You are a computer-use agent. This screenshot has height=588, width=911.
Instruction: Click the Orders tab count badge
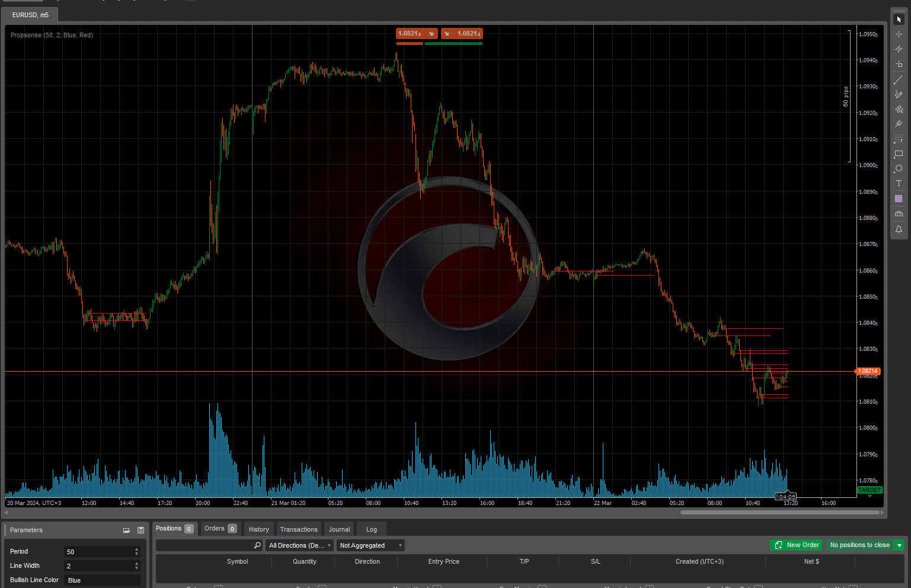coord(232,529)
